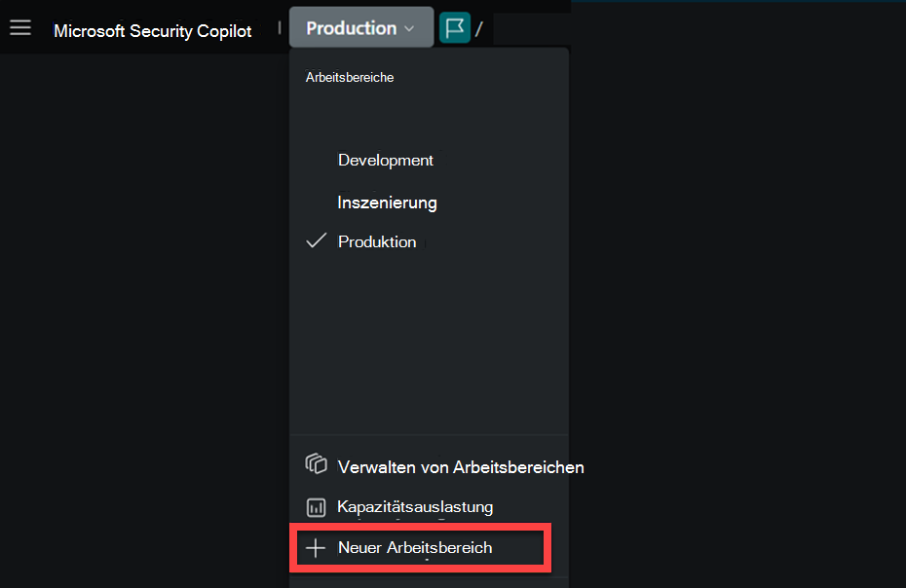This screenshot has width=906, height=588.
Task: Click the teal flag promptbook icon
Action: 454,26
